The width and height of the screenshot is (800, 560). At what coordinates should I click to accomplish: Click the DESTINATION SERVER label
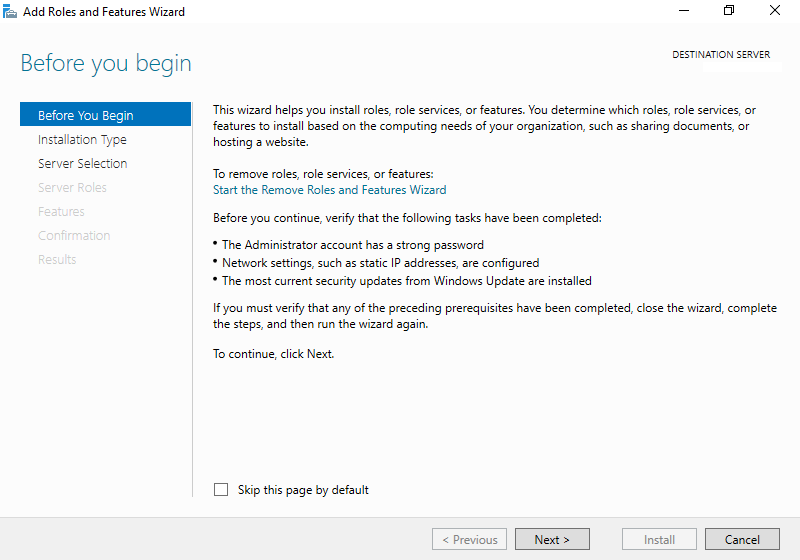tap(721, 55)
